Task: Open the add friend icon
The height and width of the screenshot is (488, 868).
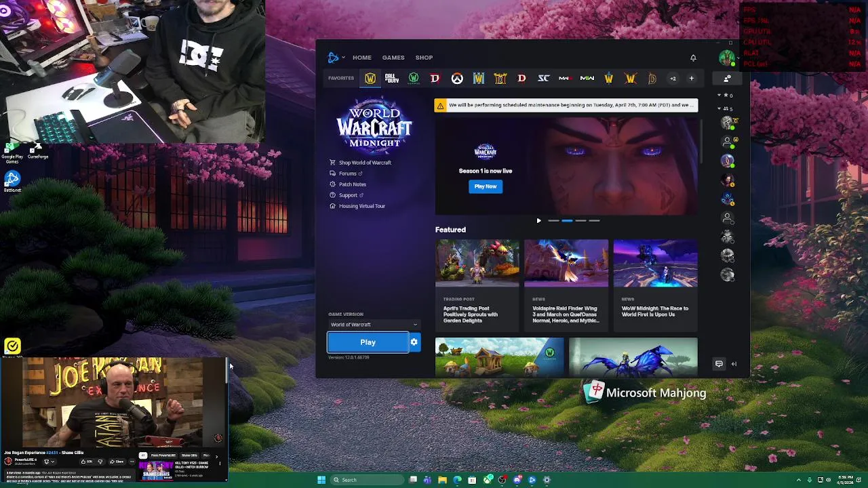Action: click(727, 79)
